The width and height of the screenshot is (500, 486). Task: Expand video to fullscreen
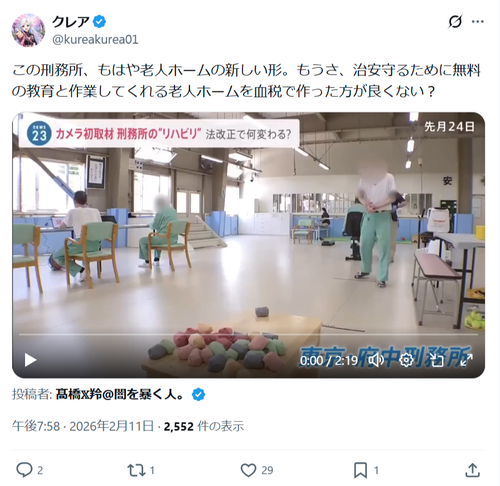coord(466,360)
